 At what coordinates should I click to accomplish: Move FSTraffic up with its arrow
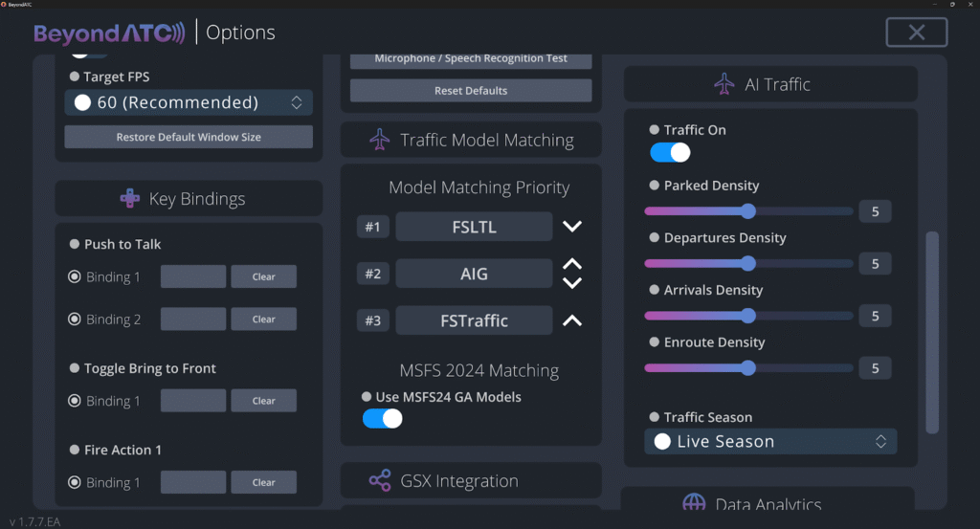(x=572, y=320)
